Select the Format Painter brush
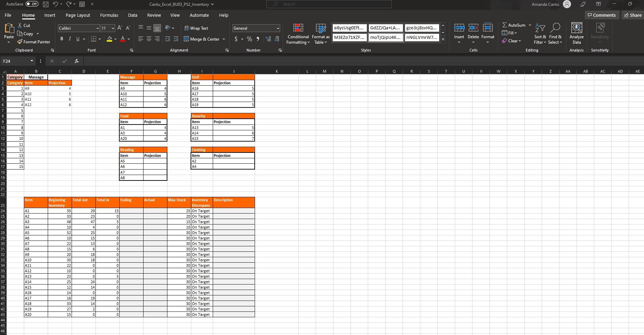The height and width of the screenshot is (335, 644). (20, 42)
